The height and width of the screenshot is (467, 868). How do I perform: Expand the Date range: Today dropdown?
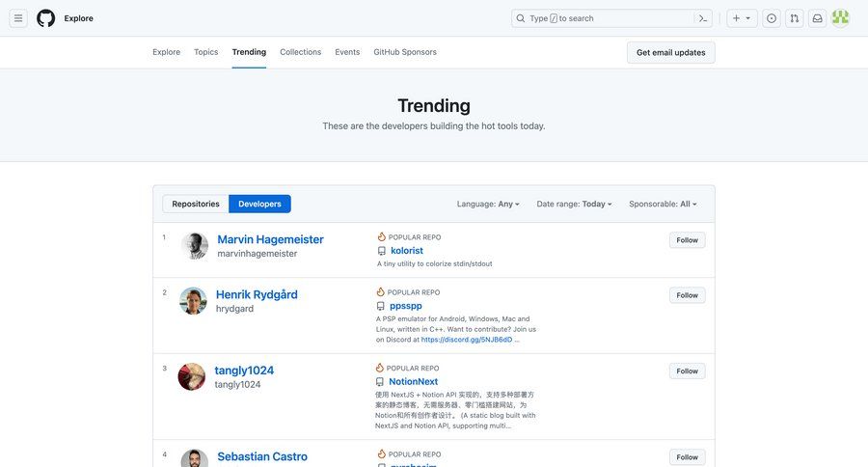(574, 204)
